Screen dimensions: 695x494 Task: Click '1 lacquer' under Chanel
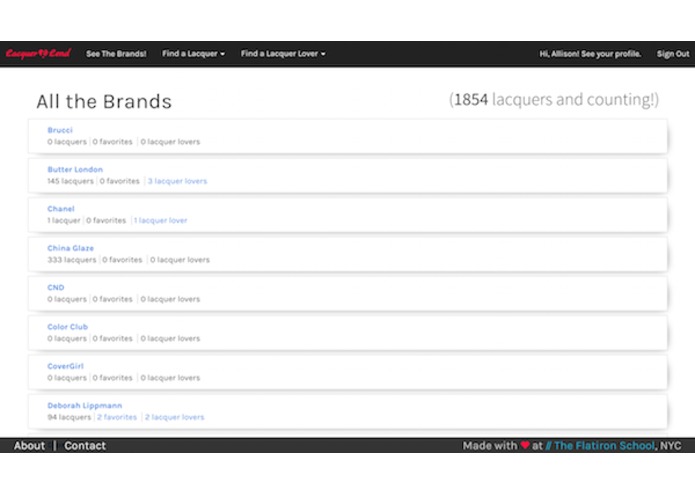(x=64, y=221)
